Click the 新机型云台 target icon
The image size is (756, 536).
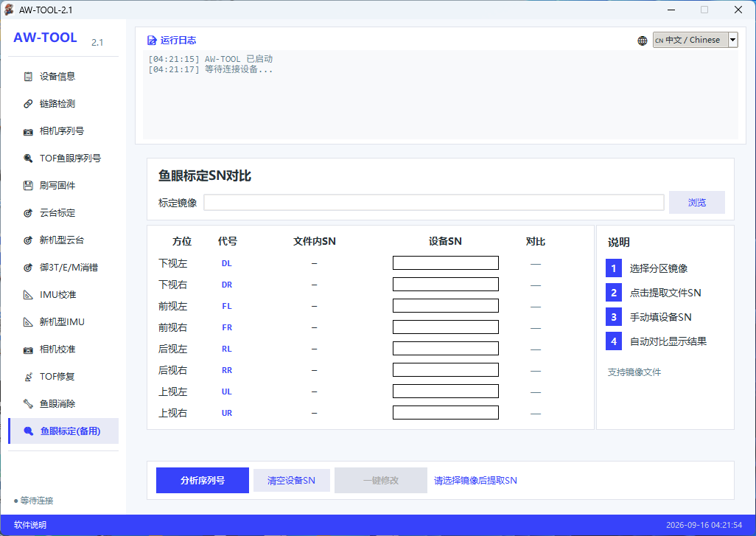click(x=29, y=240)
